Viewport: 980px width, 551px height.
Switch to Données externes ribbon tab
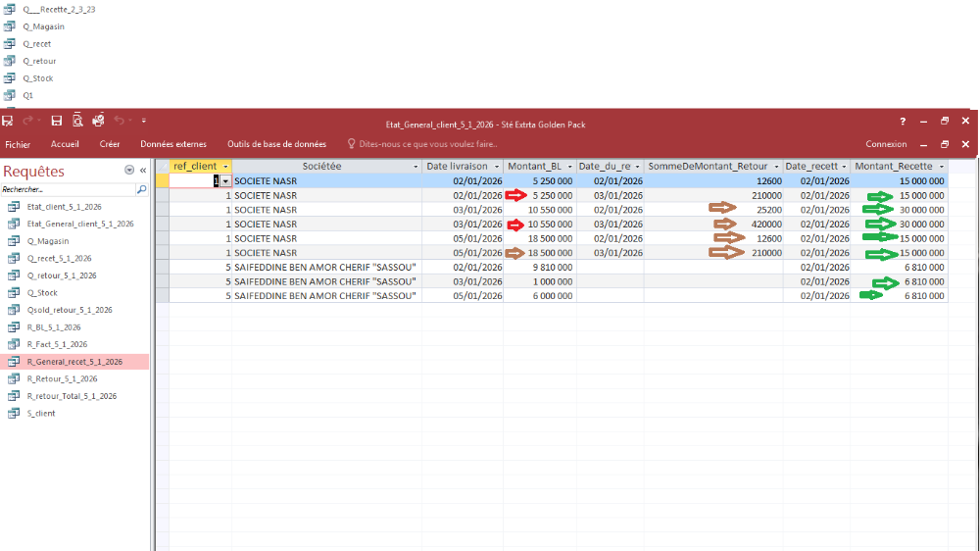(173, 144)
